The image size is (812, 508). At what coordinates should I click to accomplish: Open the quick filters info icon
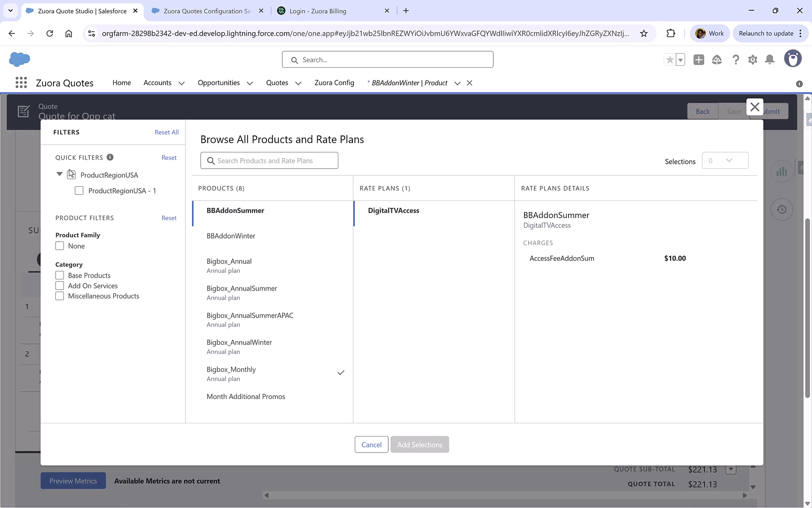(110, 157)
